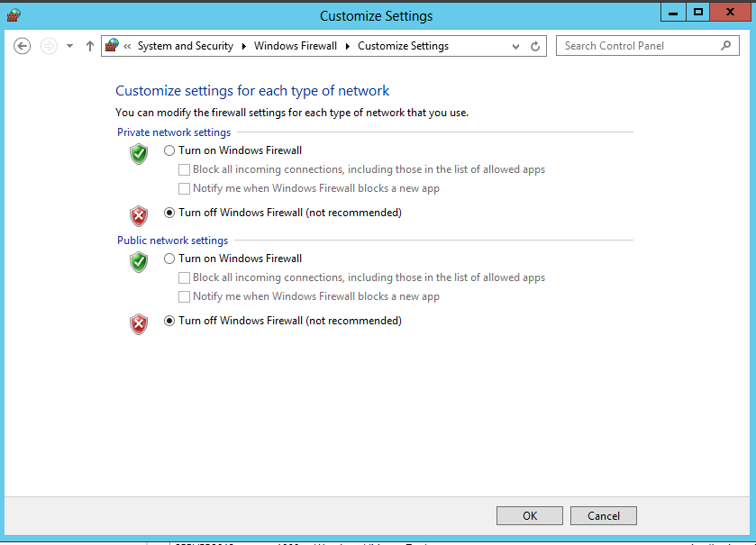This screenshot has height=545, width=756.
Task: Open System and Security breadcrumb
Action: 186,46
